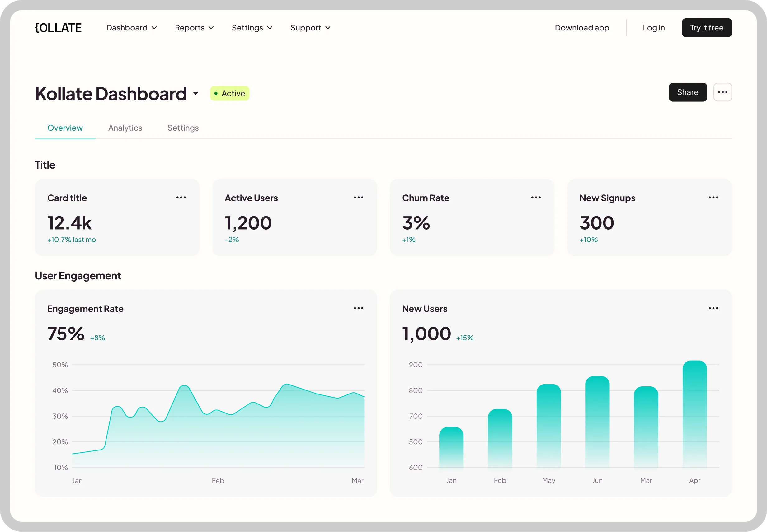
Task: Open the Reports dropdown menu
Action: coord(194,28)
